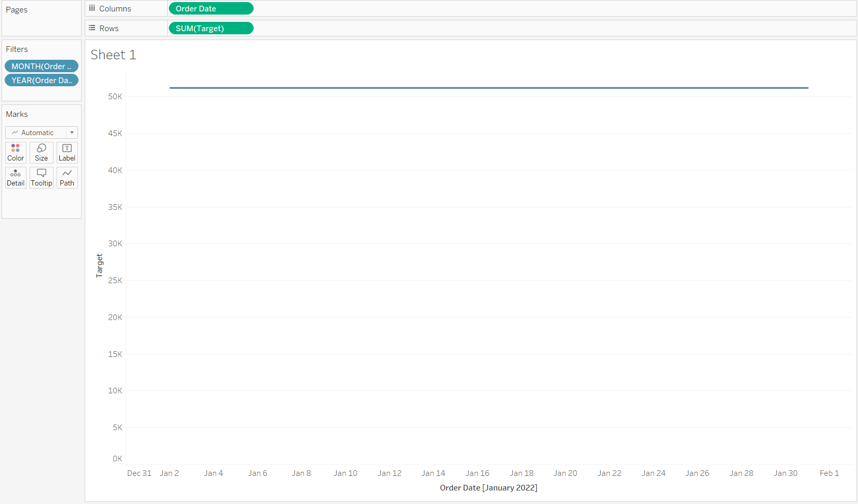
Task: Expand the Automatic mark type dropdown
Action: (x=42, y=132)
